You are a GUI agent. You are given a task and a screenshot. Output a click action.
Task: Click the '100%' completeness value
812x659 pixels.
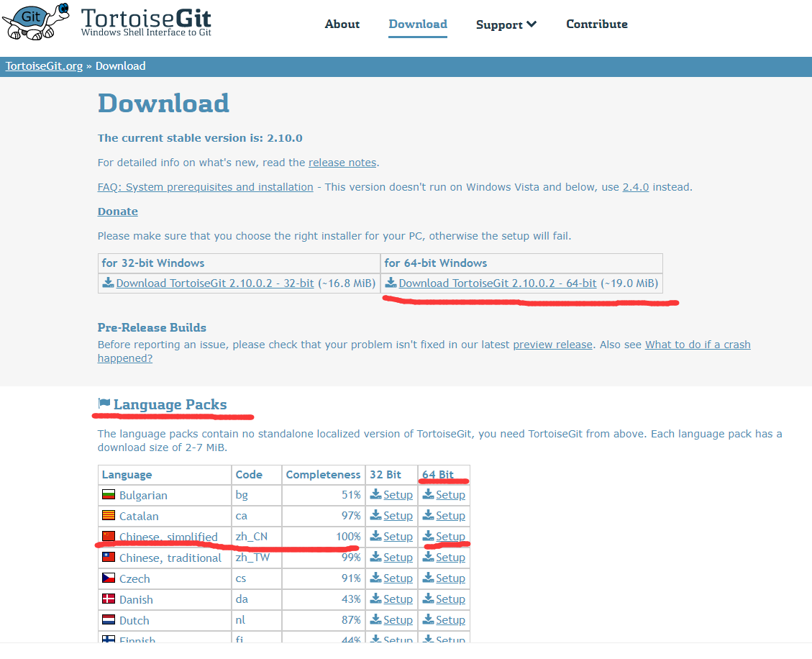pyautogui.click(x=349, y=537)
